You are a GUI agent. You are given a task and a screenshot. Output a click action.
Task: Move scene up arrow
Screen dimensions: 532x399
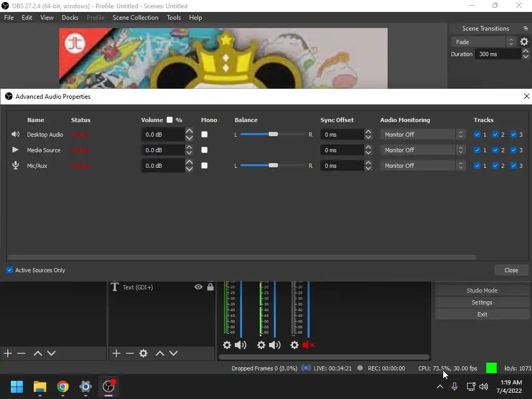point(37,353)
